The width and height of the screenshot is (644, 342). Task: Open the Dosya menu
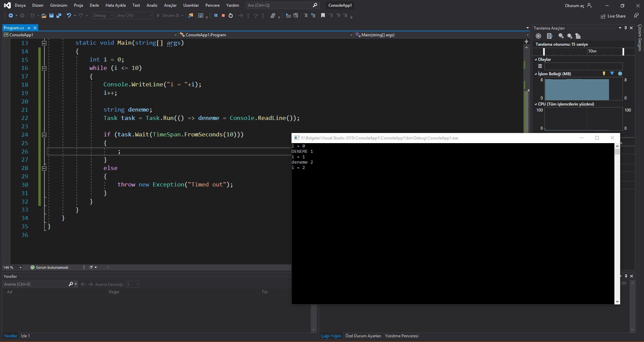point(20,5)
